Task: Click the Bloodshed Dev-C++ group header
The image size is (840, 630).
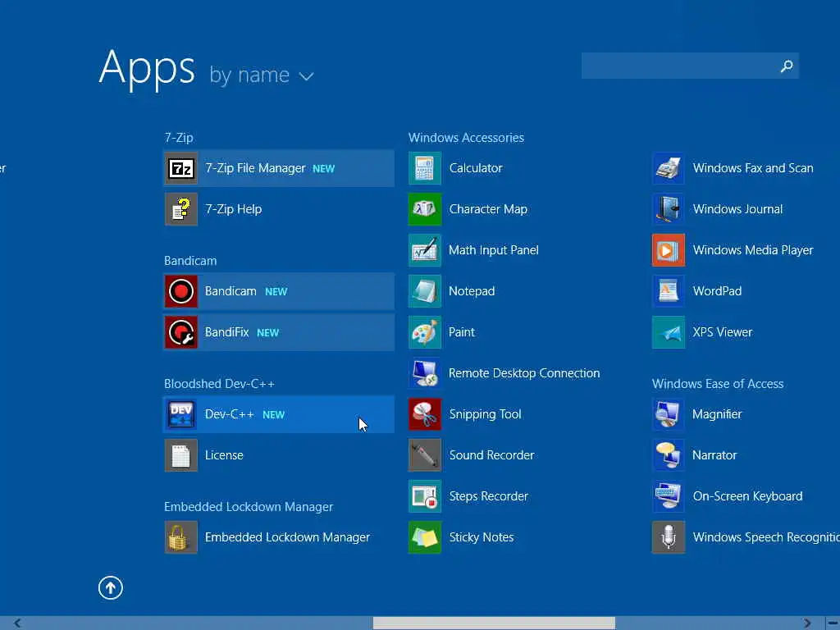Action: pos(219,384)
